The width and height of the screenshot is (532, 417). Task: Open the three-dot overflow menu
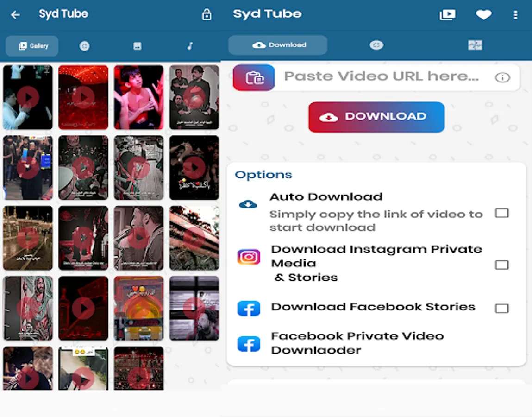(x=515, y=15)
